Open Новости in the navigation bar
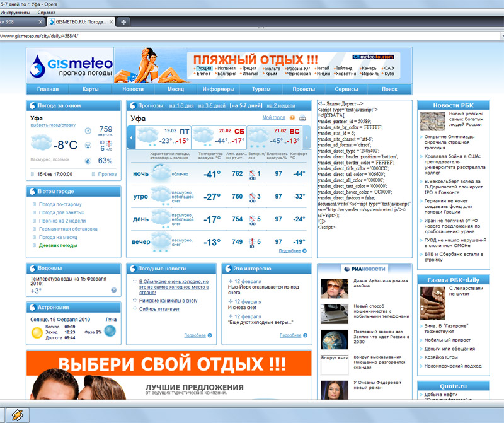 (x=133, y=89)
